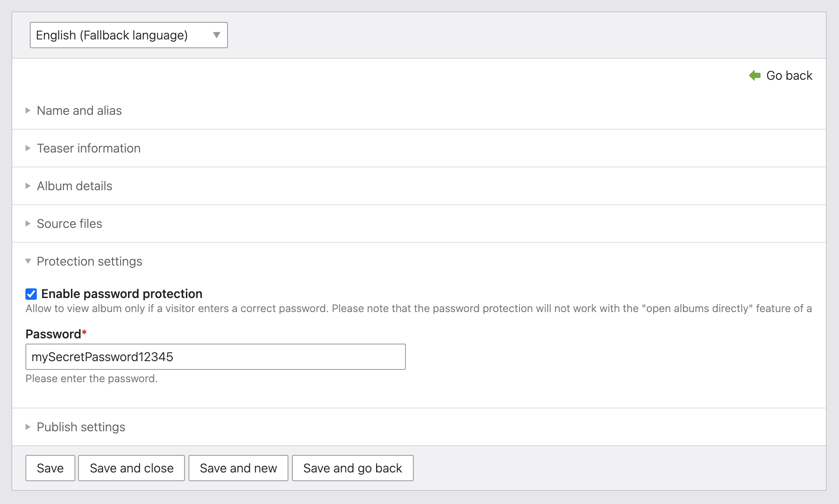Uncheck the Enable password protection checkbox
839x504 pixels.
click(31, 294)
